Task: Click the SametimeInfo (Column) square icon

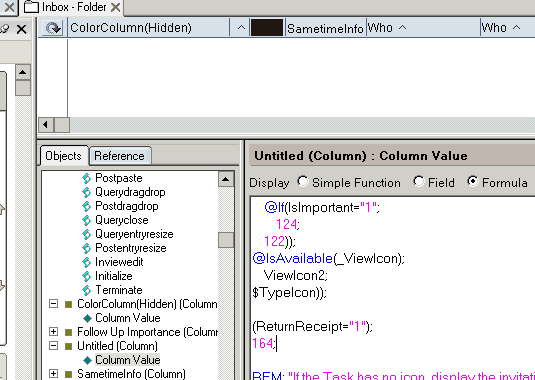Action: 69,374
